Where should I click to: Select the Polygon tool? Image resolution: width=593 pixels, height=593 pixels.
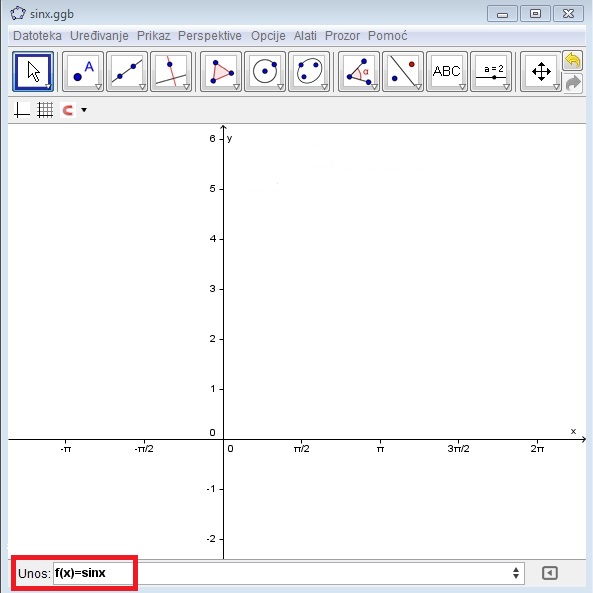click(221, 71)
